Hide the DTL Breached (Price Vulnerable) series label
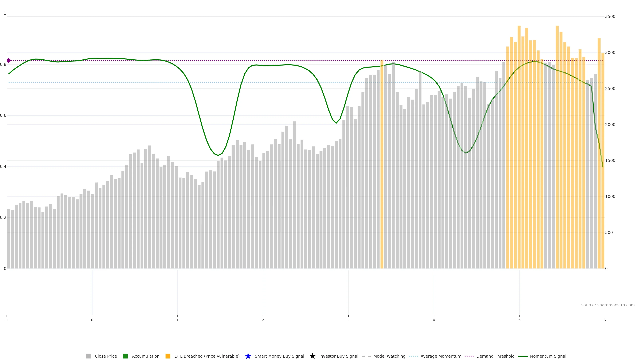This screenshot has height=362, width=644. pos(207,356)
